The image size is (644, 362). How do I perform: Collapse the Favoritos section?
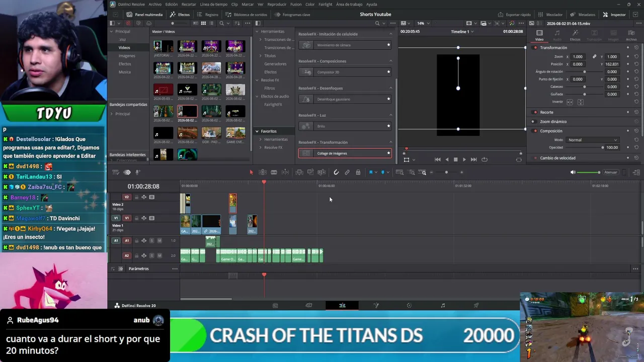257,131
